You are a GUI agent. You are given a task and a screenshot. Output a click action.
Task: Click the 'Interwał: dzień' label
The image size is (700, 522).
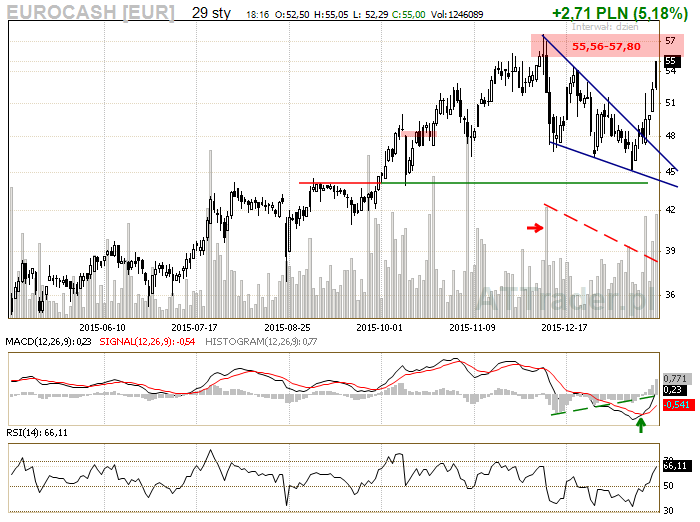click(605, 27)
